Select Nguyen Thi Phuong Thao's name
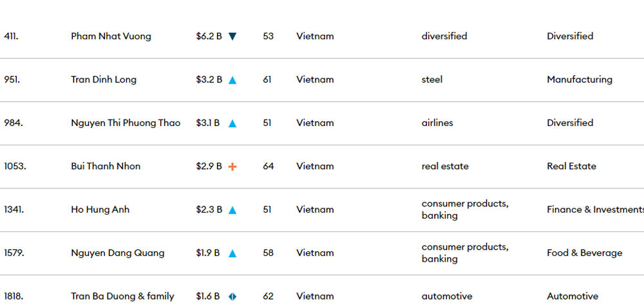This screenshot has width=644, height=308. (x=126, y=123)
